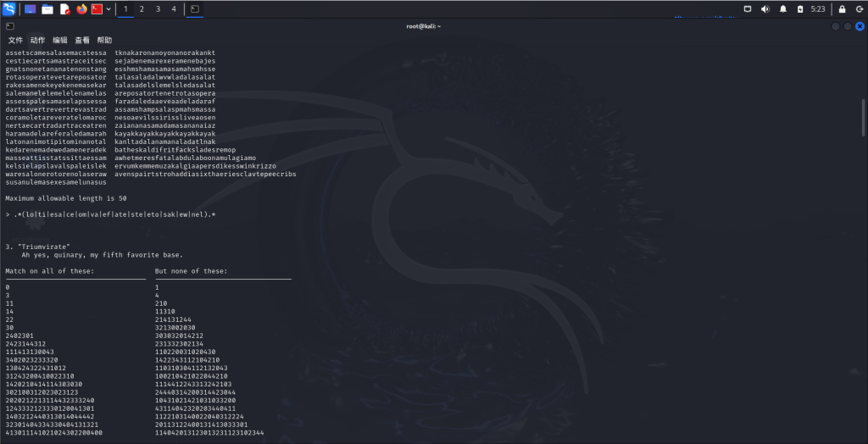Open the 文件 (File) menu
868x444 pixels.
15,40
